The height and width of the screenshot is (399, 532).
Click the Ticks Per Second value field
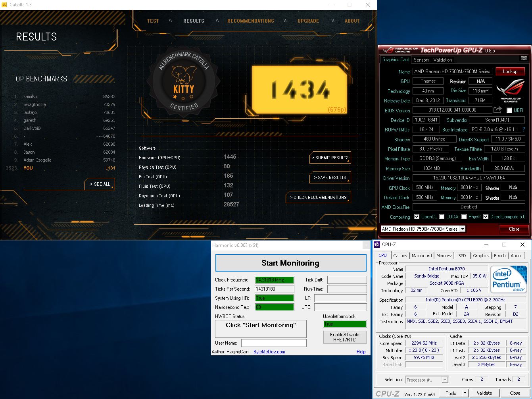click(x=275, y=289)
